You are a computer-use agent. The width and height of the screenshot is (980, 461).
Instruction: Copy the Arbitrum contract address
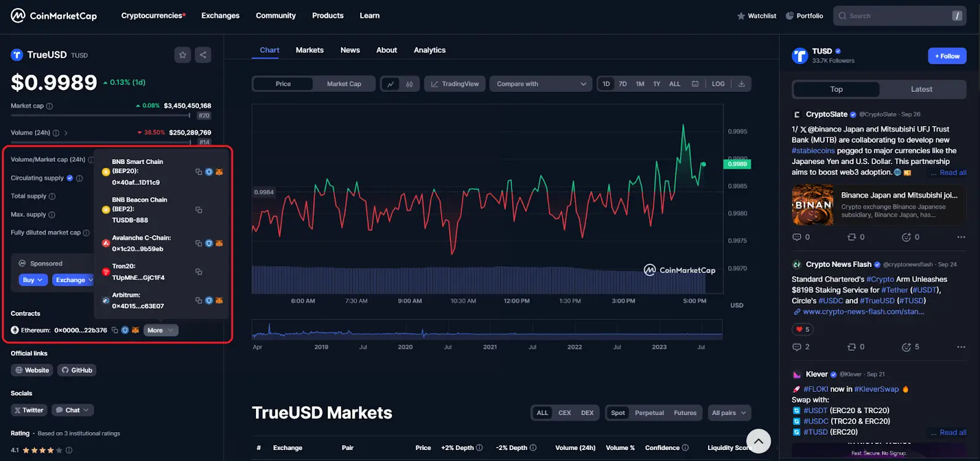(198, 301)
